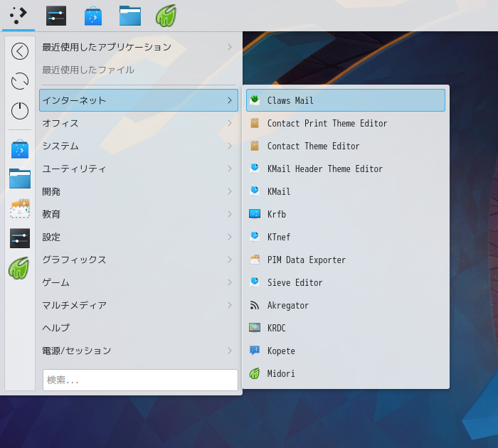
Task: Expand the ユーティリティ category chevron
Action: [230, 169]
